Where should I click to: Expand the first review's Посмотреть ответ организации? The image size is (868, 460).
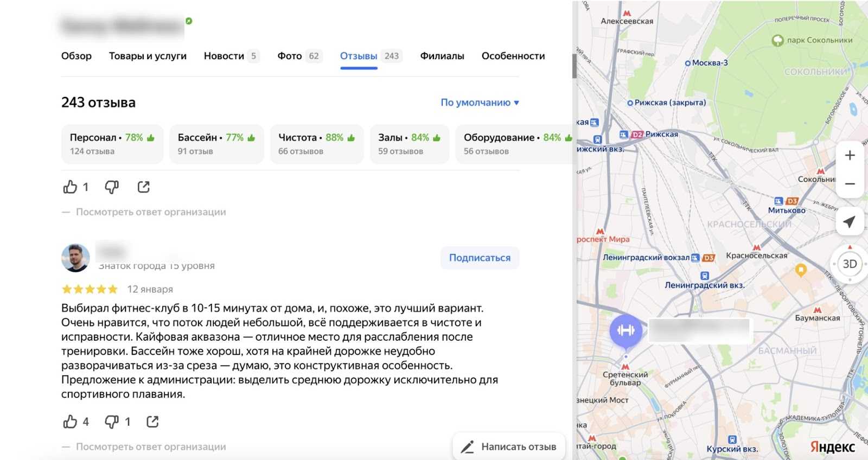point(151,212)
